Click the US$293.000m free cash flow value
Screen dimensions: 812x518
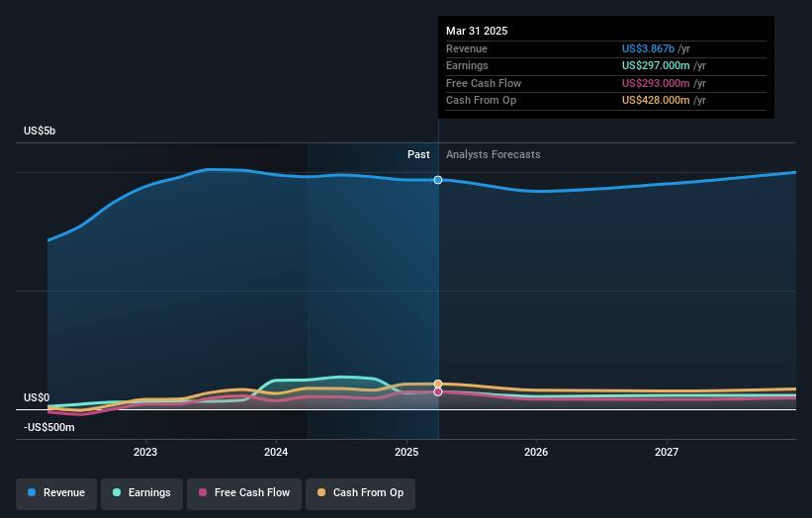[656, 83]
